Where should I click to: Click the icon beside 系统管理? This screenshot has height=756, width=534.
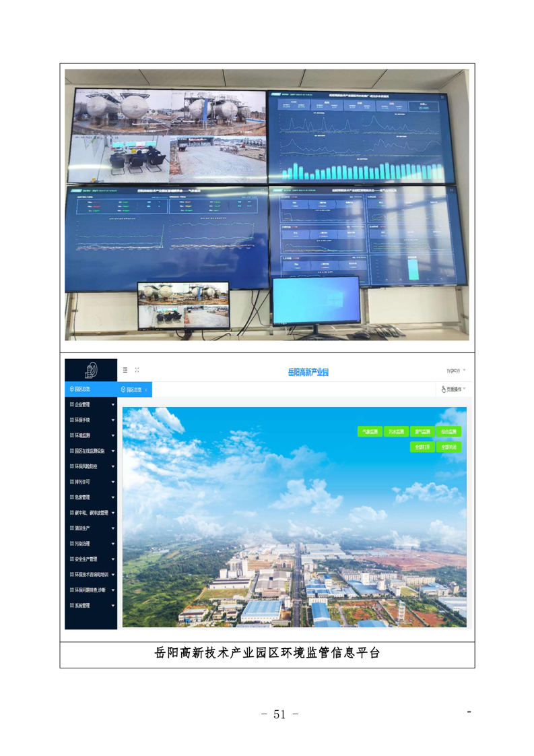tap(71, 606)
